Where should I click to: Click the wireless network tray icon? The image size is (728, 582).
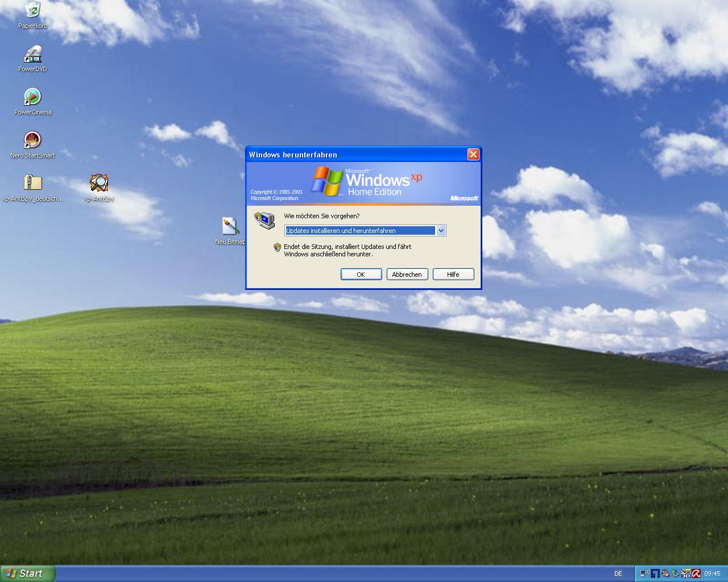click(x=645, y=573)
